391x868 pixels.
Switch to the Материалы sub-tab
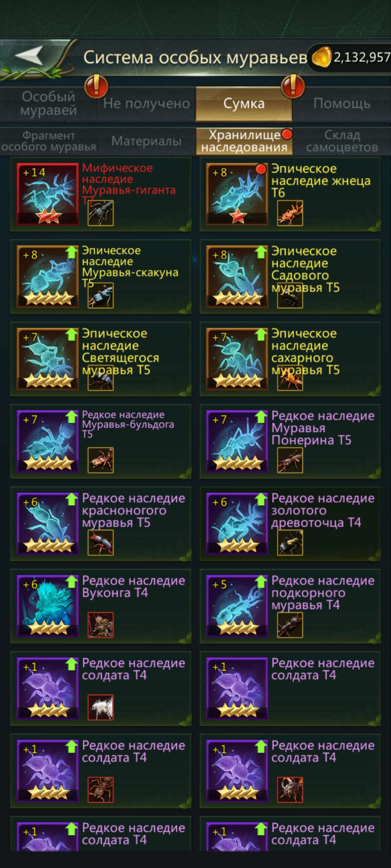click(x=147, y=141)
